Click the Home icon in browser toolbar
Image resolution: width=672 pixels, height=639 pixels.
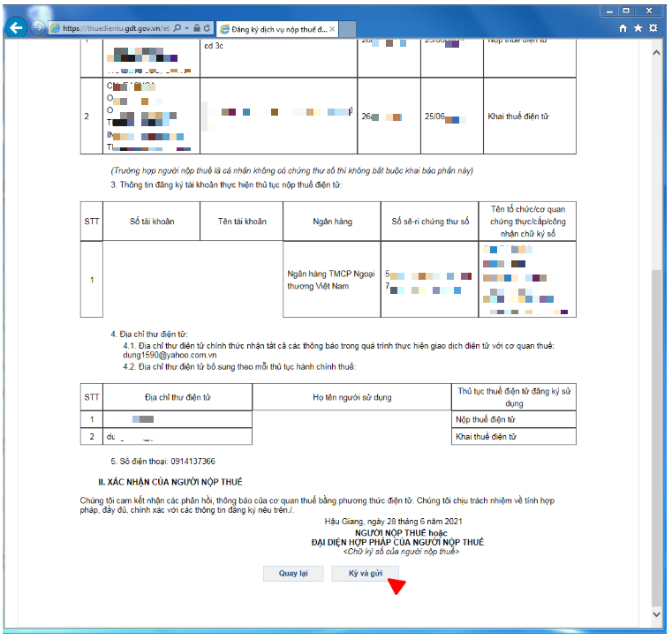pos(623,28)
